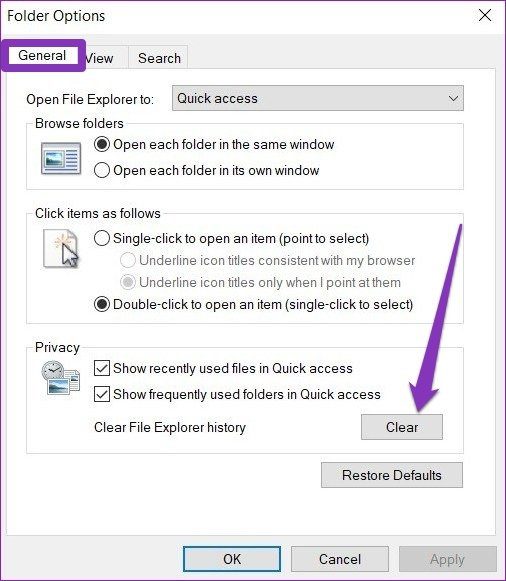Click the cursor-on-document icon in Click items

[61, 248]
